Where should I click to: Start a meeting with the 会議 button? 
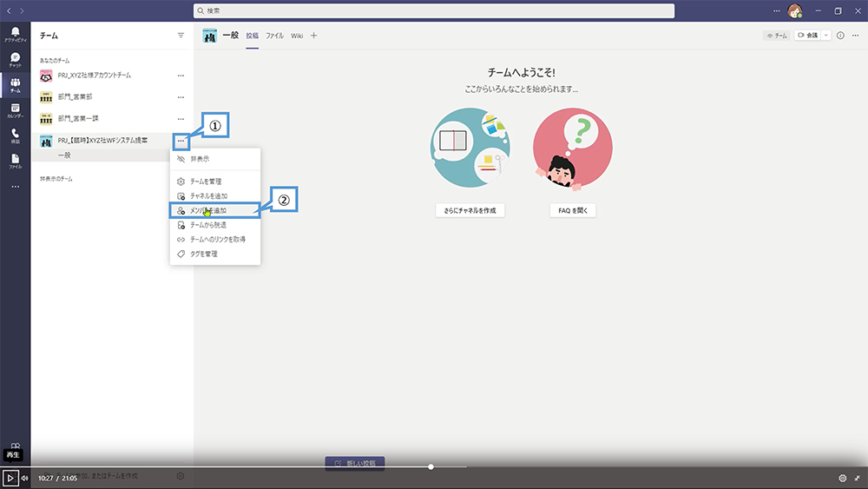click(x=807, y=35)
